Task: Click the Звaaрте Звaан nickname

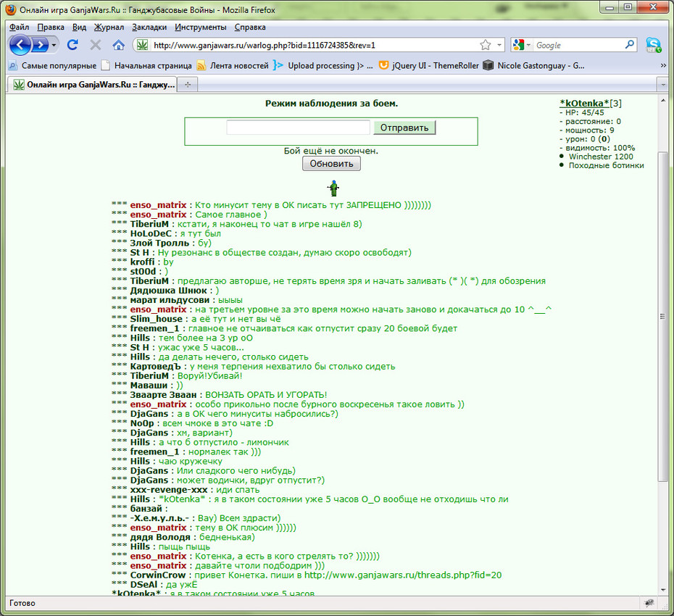Action: tap(163, 395)
